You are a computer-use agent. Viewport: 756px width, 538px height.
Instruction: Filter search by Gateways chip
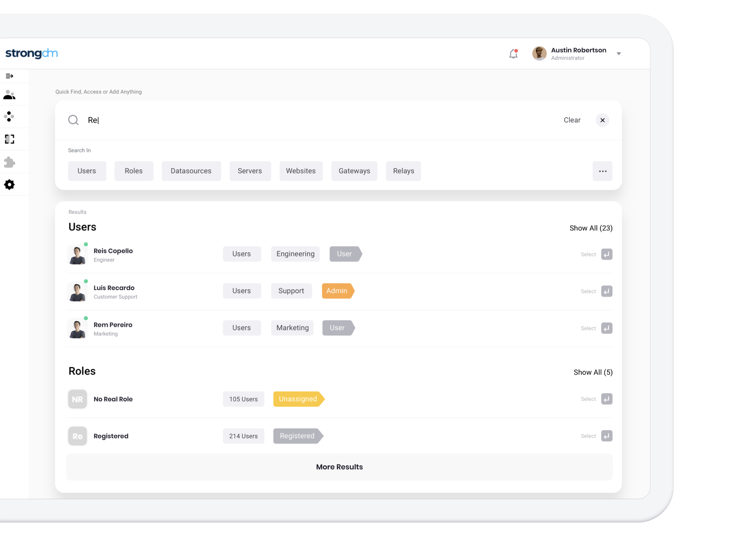click(x=354, y=171)
